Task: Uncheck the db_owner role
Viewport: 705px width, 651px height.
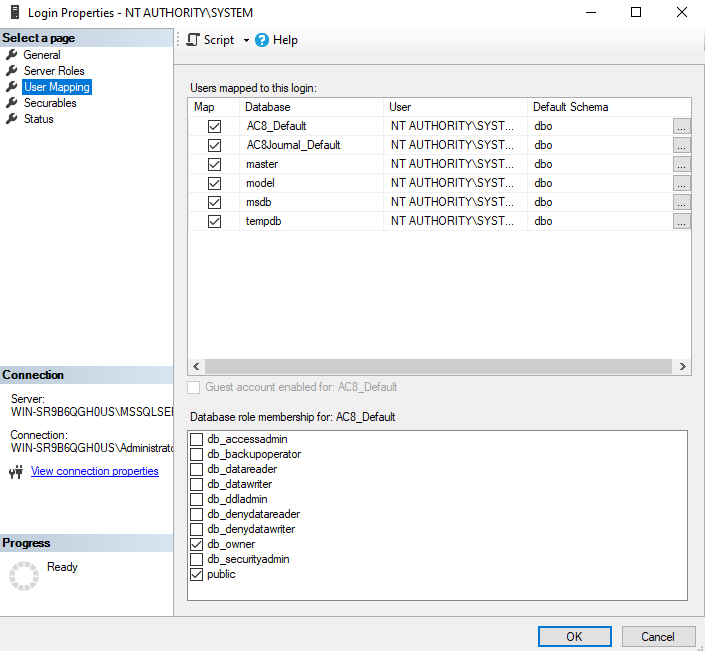Action: tap(196, 544)
